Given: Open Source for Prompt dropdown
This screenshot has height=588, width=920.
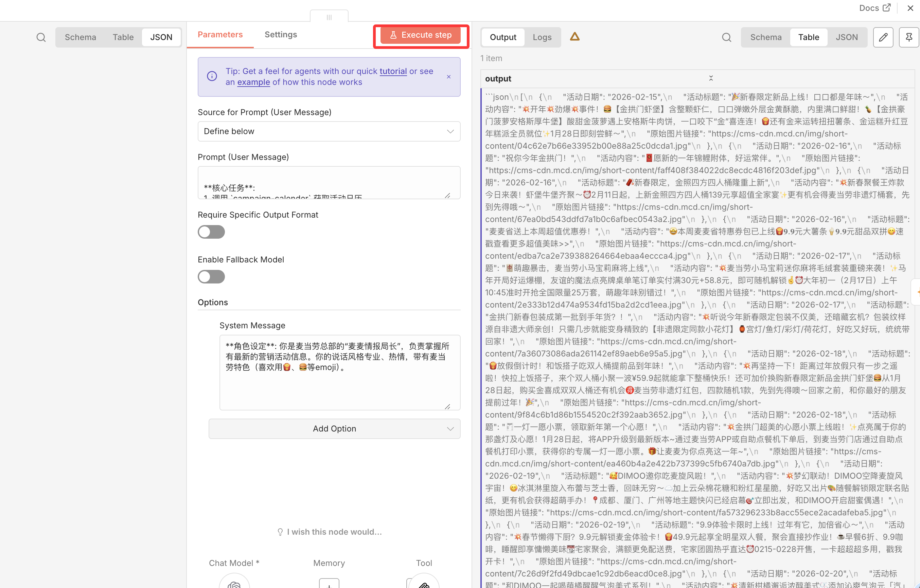Looking at the screenshot, I should click(x=329, y=131).
